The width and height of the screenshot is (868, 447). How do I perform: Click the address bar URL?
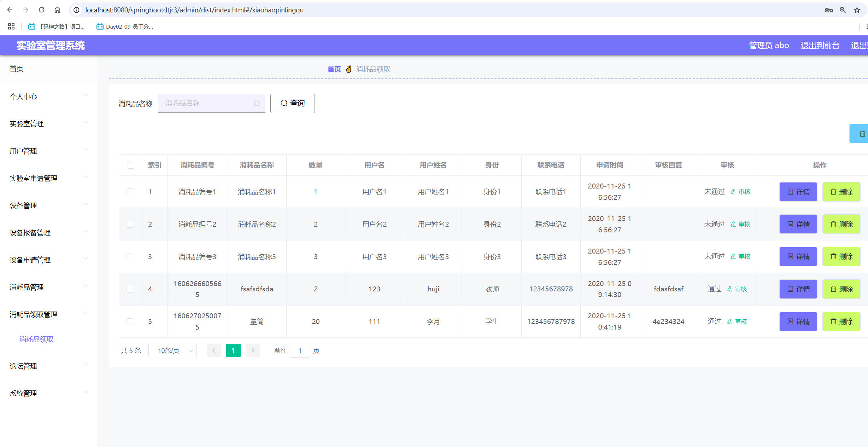(194, 10)
